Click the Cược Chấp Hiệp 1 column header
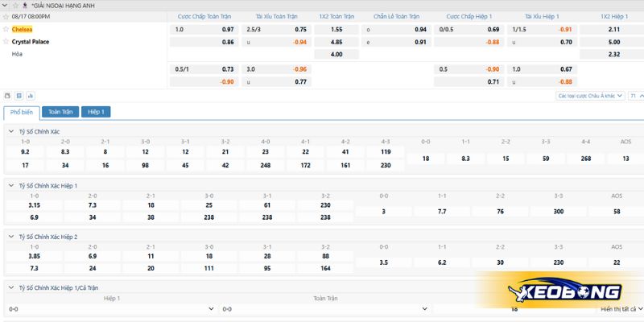Image resolution: width=644 pixels, height=322 pixels. coord(469,17)
